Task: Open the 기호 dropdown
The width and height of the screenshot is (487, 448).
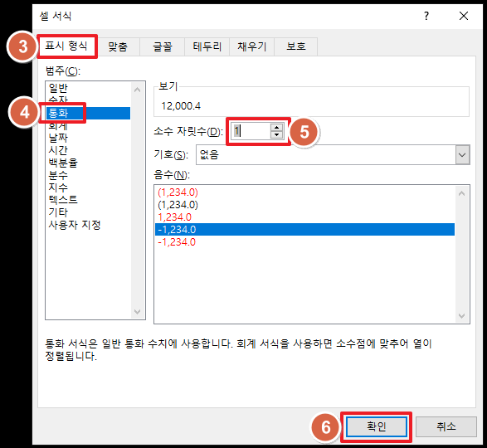Action: click(x=462, y=154)
